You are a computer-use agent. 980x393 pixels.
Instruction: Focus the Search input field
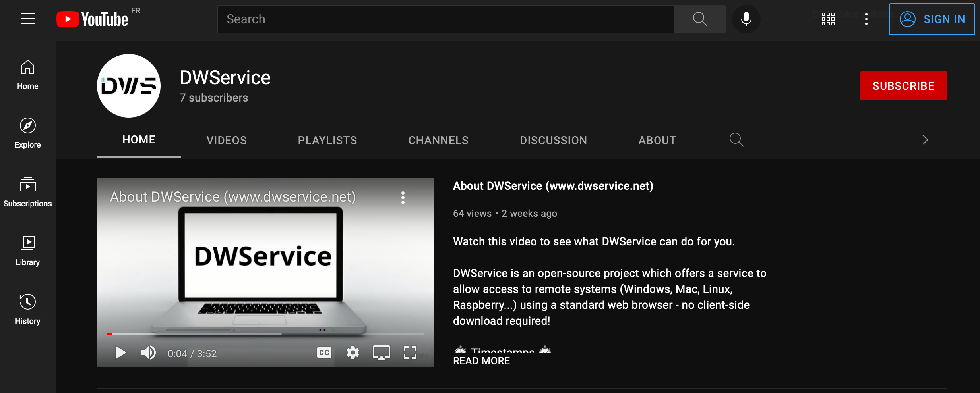445,19
